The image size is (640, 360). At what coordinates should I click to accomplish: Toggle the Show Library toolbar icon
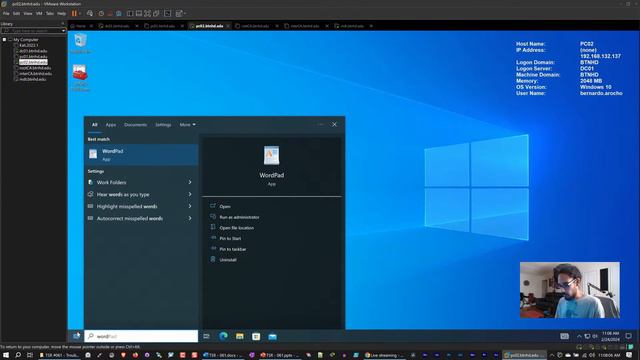pos(130,13)
